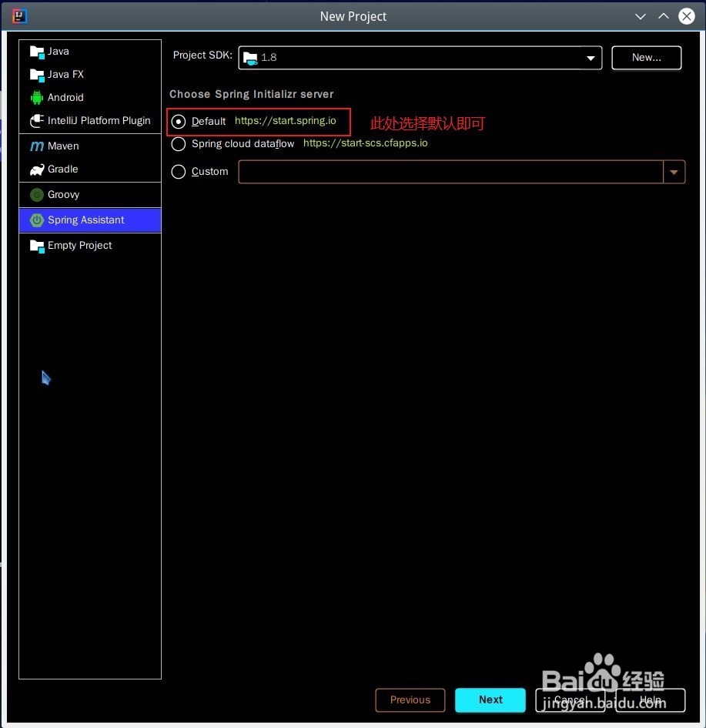Choose Android project type

(90, 98)
